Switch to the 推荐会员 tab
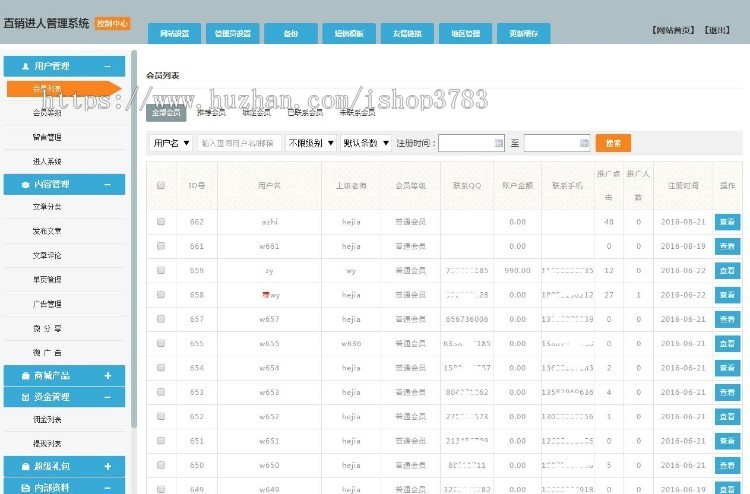Image resolution: width=750 pixels, height=494 pixels. [x=211, y=113]
